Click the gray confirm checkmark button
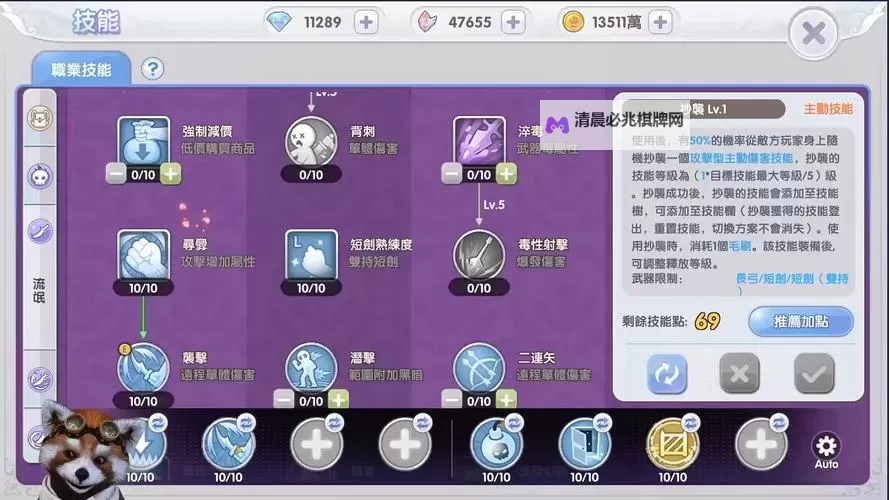 click(x=814, y=374)
